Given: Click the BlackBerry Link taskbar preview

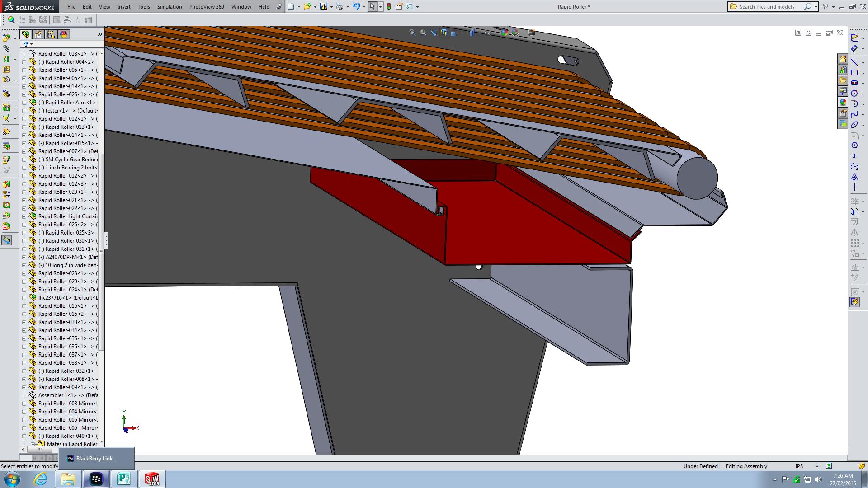Looking at the screenshot, I should [x=96, y=459].
